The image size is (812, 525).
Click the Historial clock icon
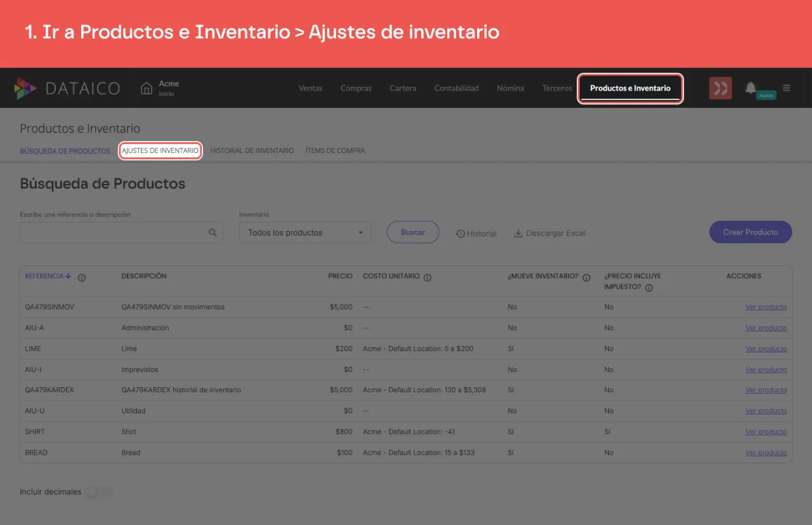461,234
